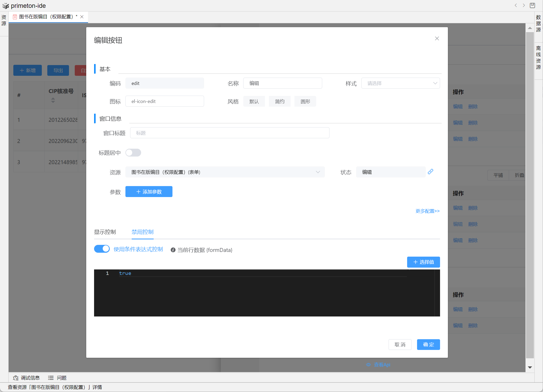Open the 样式 dropdown
Screen dimensions: 543x392
[x=400, y=83]
